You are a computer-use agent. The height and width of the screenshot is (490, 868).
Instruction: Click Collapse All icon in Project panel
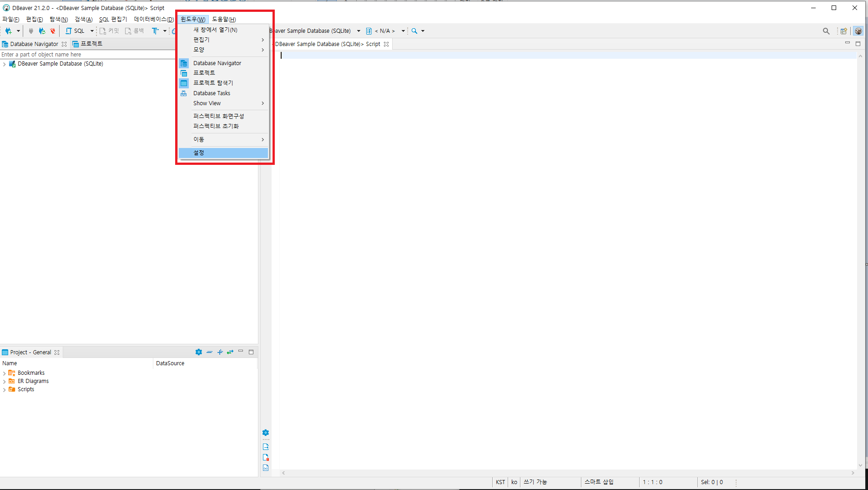click(x=209, y=352)
